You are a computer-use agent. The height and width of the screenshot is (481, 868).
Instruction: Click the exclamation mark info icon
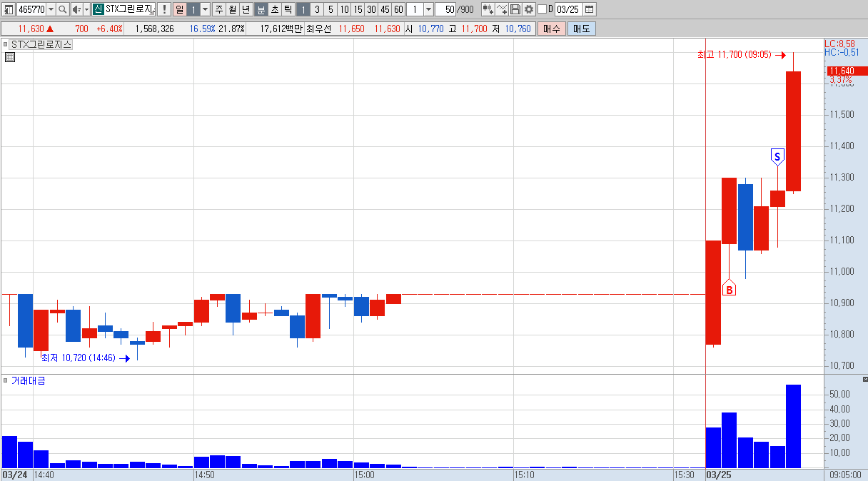tap(163, 9)
